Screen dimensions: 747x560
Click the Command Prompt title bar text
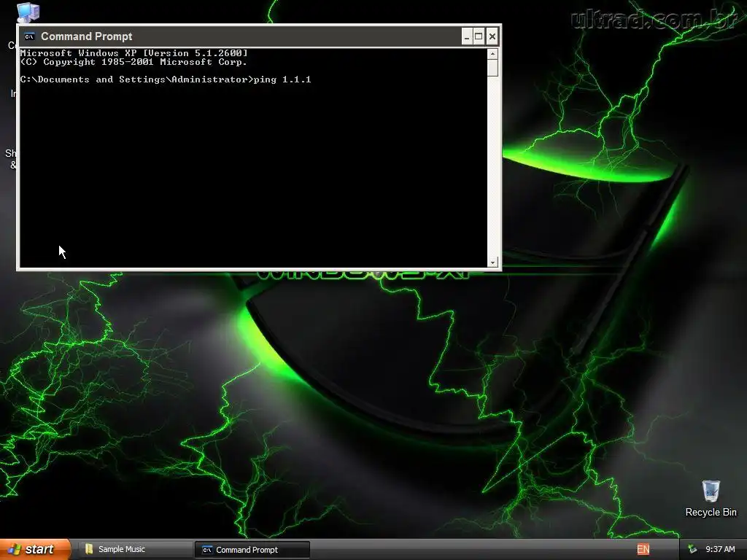pos(86,36)
